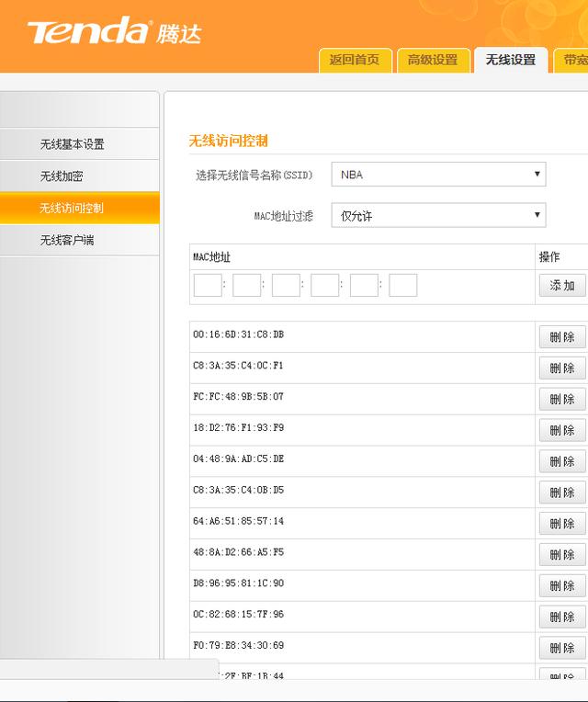Delete MAC 48:8A:D2:66:A5:F5
This screenshot has height=702, width=588.
click(562, 555)
